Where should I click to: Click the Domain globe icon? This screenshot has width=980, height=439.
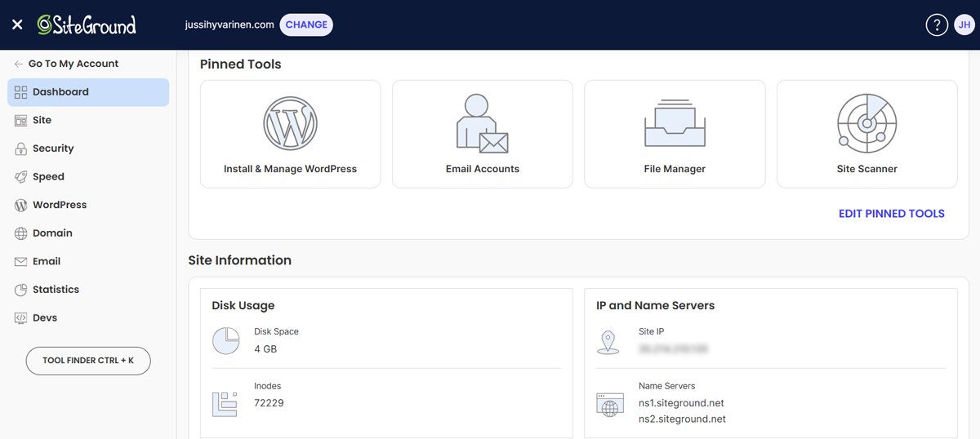(x=21, y=233)
